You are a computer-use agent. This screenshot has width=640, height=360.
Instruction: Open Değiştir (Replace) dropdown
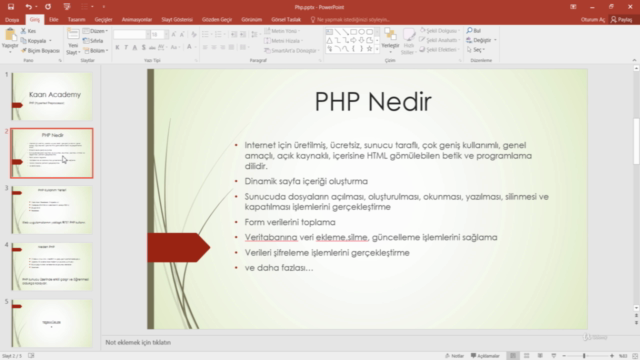[x=481, y=40]
